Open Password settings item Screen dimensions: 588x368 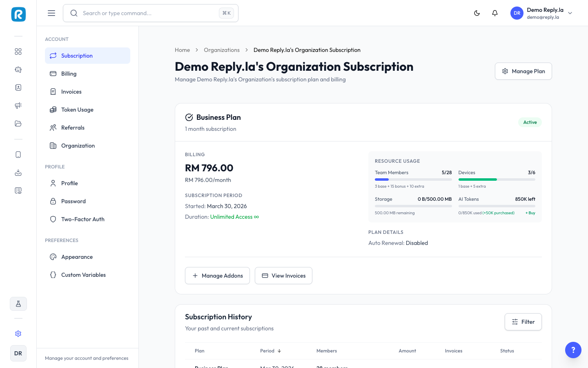point(87,201)
